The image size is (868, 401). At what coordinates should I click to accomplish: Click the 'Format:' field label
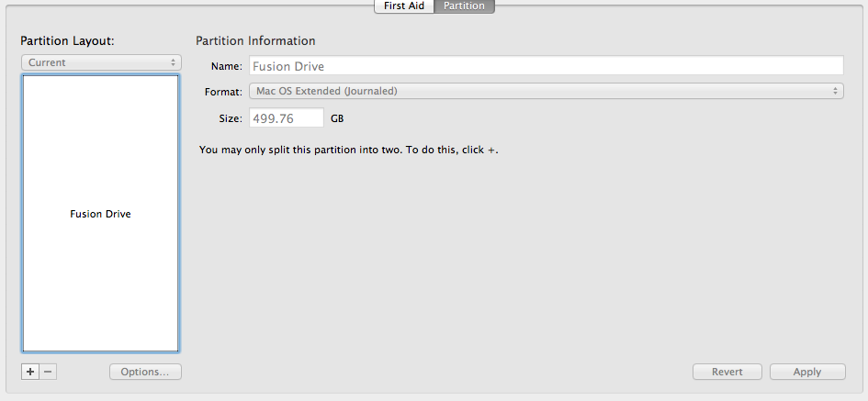[223, 91]
